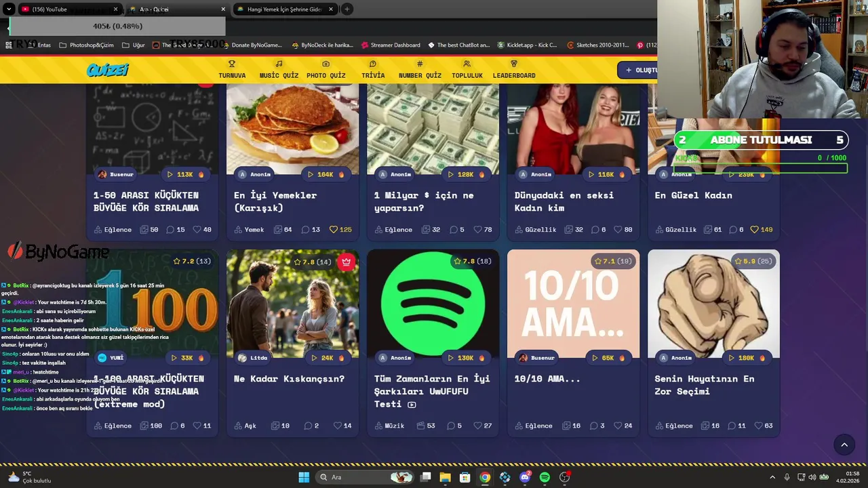Open the Photoshop&Çizim bookmark folder
This screenshot has height=488, width=868.
pyautogui.click(x=86, y=45)
